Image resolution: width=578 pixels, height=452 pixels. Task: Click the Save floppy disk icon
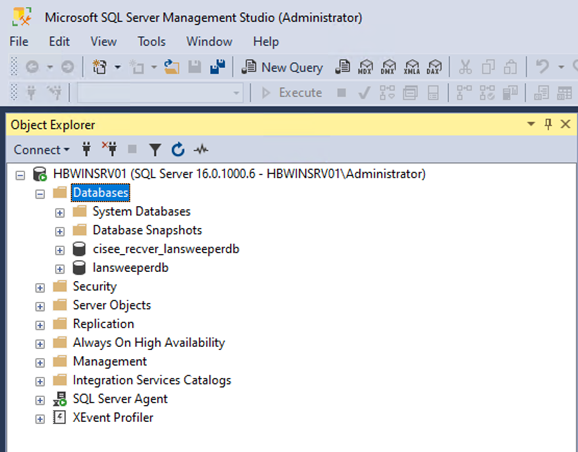click(195, 67)
